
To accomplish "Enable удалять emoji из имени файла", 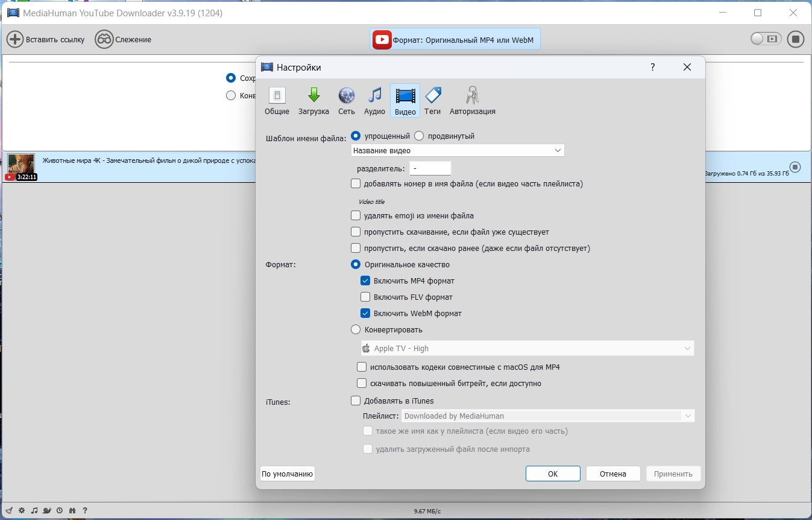I will point(356,216).
